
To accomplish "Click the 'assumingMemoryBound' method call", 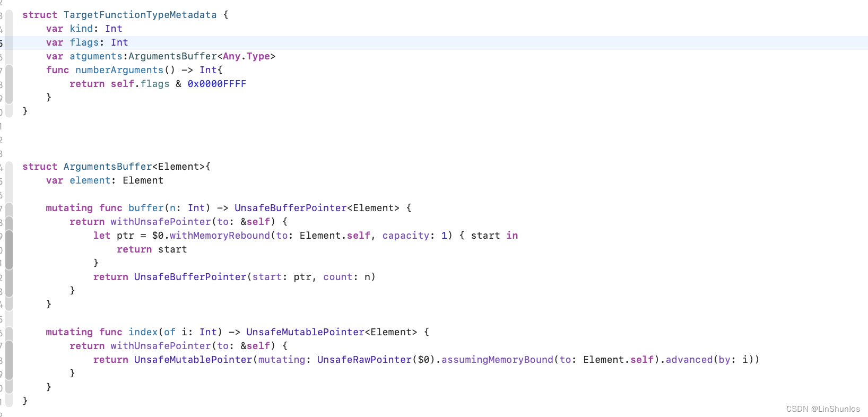I will 498,360.
